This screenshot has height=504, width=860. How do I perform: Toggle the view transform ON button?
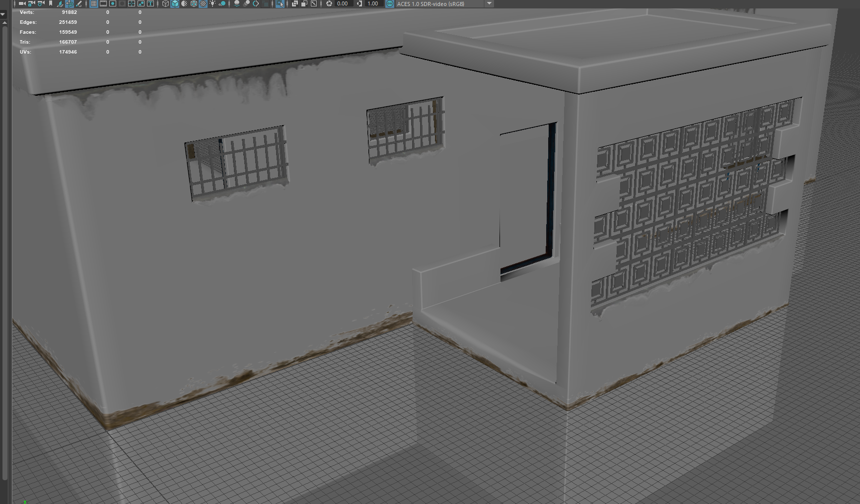[x=390, y=3]
